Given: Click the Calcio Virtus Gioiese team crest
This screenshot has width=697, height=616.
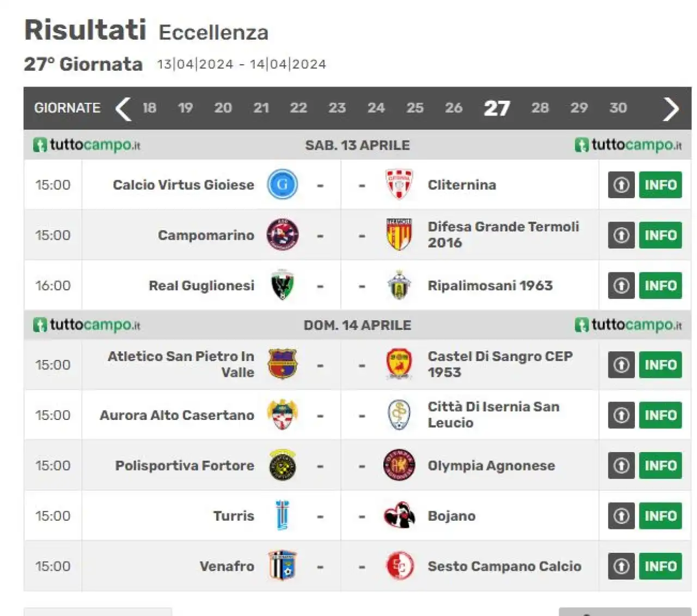Looking at the screenshot, I should tap(282, 185).
